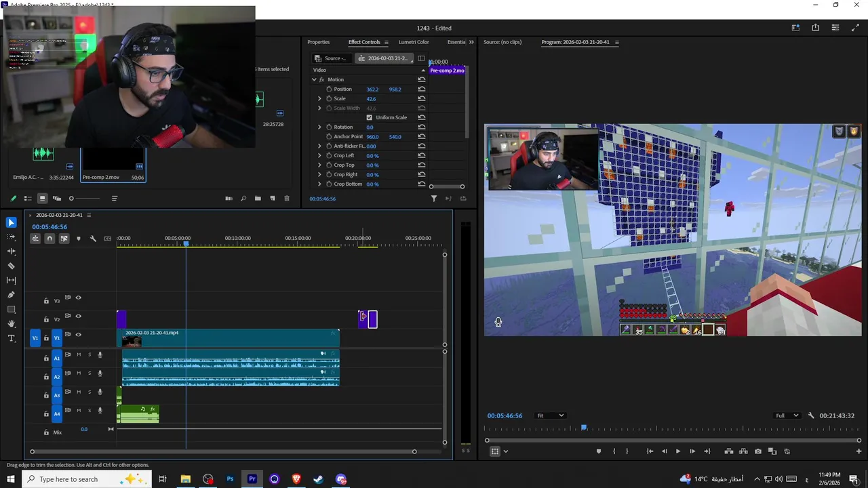This screenshot has width=868, height=488.
Task: Toggle V3 track output eye
Action: [78, 298]
